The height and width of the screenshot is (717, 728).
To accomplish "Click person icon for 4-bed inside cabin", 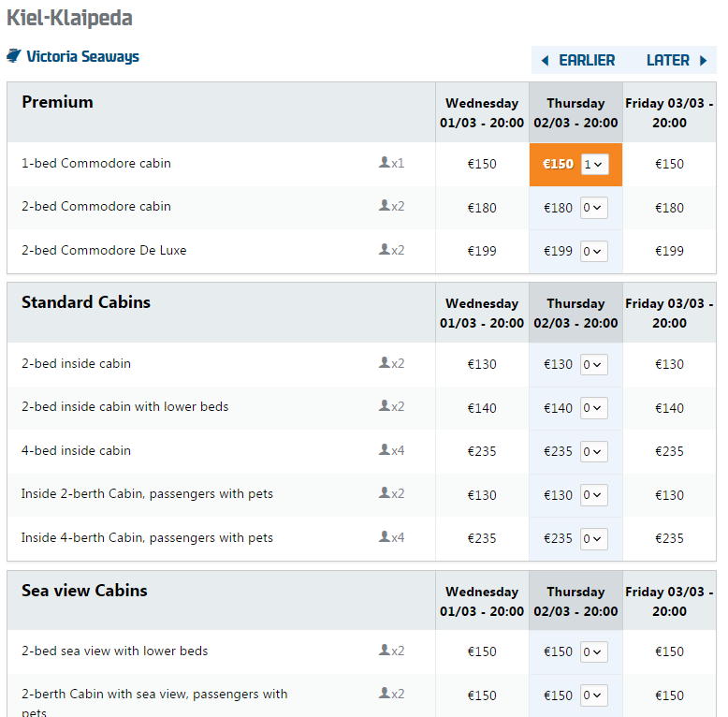I will click(385, 450).
